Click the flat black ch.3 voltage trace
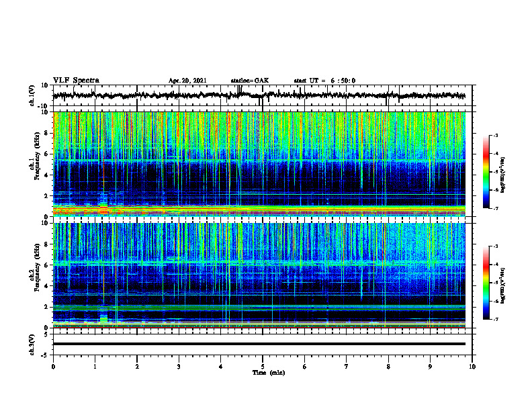 259,344
